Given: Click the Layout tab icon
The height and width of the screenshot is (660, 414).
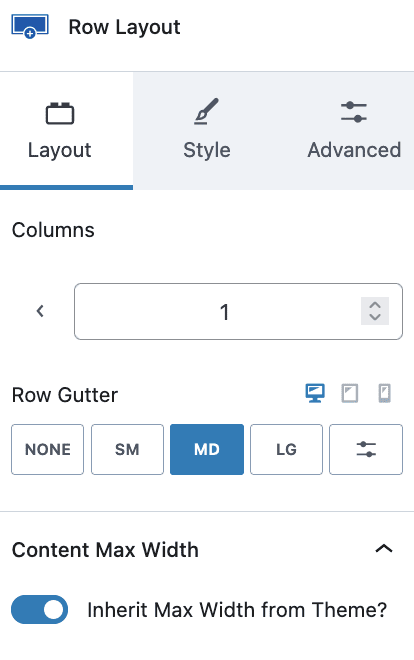Looking at the screenshot, I should coord(60,113).
